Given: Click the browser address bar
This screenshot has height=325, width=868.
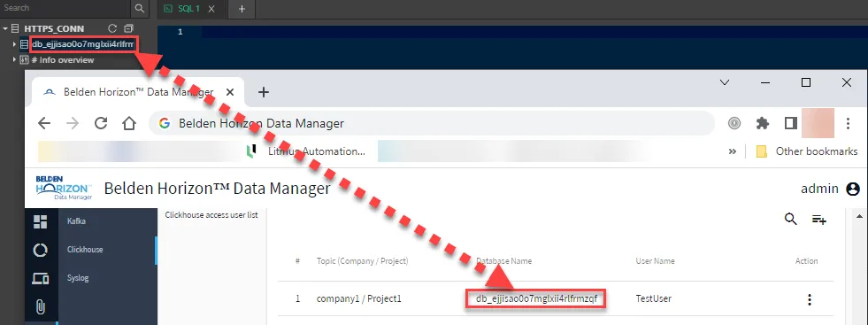Looking at the screenshot, I should (432, 123).
